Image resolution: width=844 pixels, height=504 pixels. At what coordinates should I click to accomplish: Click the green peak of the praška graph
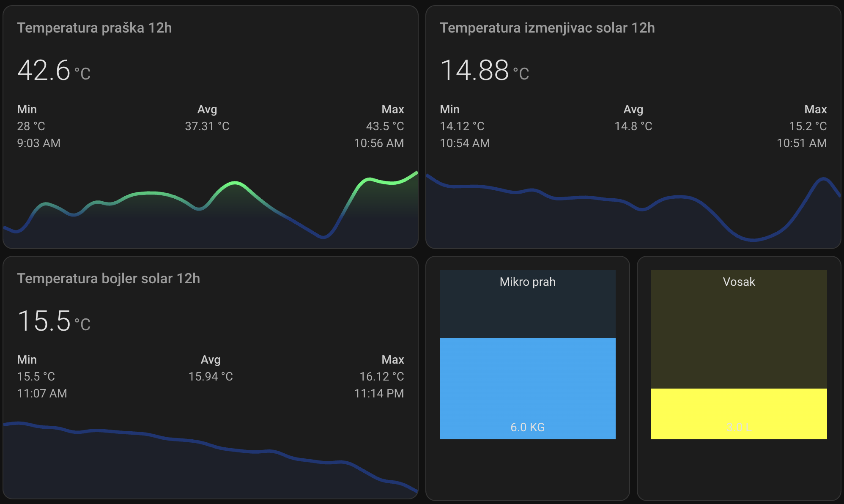pos(235,183)
